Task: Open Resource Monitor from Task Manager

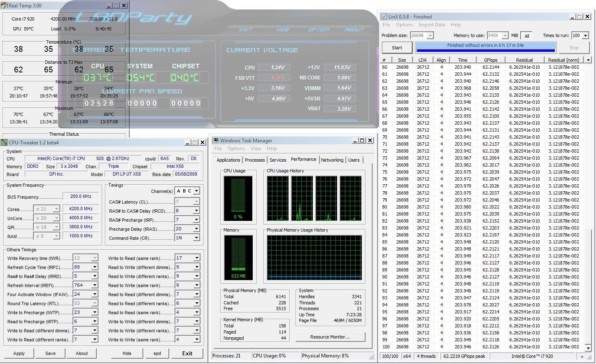Action: [x=330, y=337]
